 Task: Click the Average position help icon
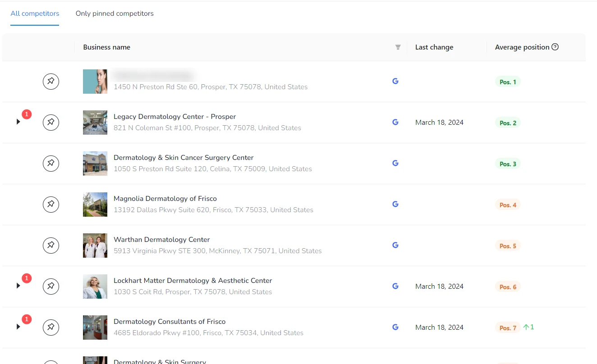(x=555, y=47)
